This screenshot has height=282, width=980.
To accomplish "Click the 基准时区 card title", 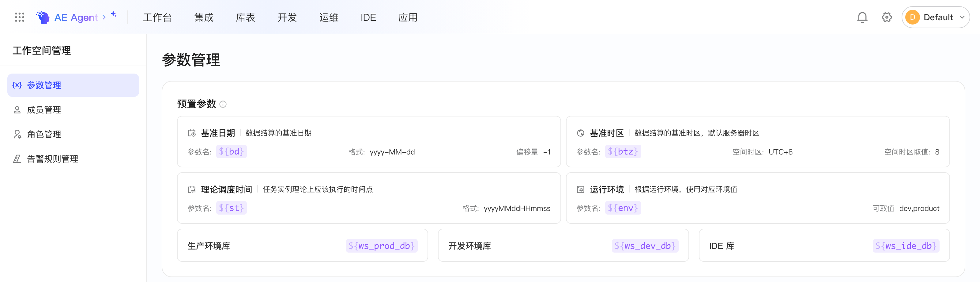I will tap(607, 133).
